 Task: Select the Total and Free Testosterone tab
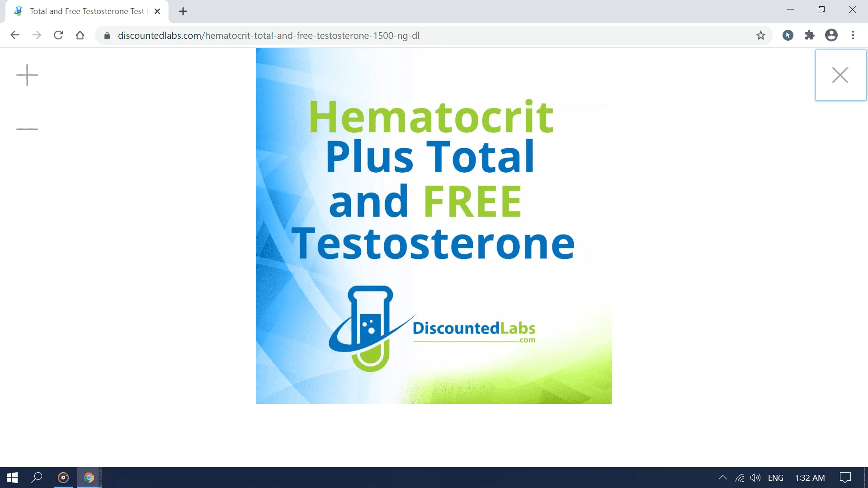click(x=87, y=11)
